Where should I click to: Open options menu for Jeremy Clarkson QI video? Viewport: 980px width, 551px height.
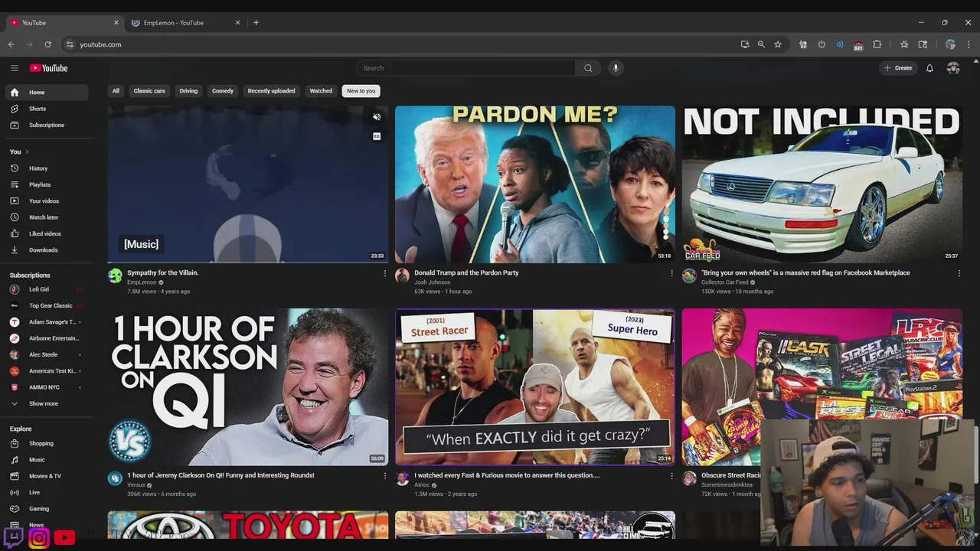point(385,476)
